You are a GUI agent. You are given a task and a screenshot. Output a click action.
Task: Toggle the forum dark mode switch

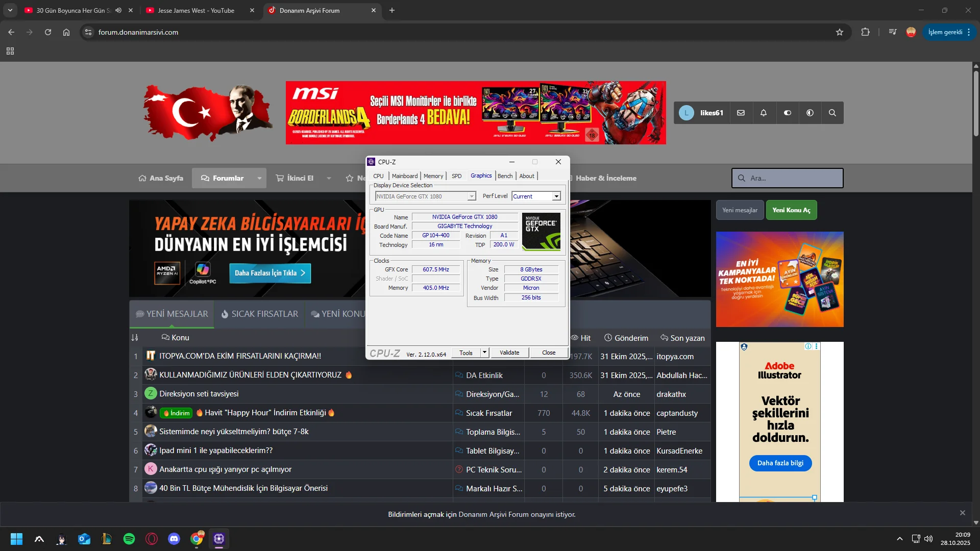pyautogui.click(x=787, y=113)
